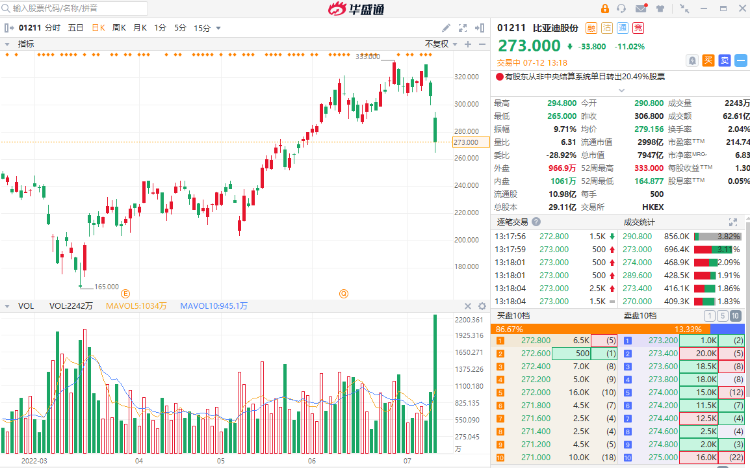This screenshot has height=468, width=750.
Task: Close the VOL indicator panel
Action: tap(468, 306)
